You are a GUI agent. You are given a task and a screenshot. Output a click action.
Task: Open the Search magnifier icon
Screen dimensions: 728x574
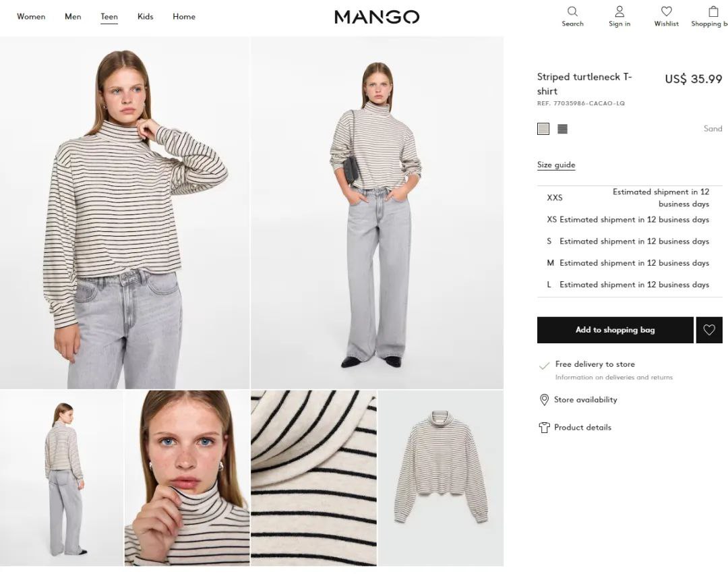click(x=572, y=11)
